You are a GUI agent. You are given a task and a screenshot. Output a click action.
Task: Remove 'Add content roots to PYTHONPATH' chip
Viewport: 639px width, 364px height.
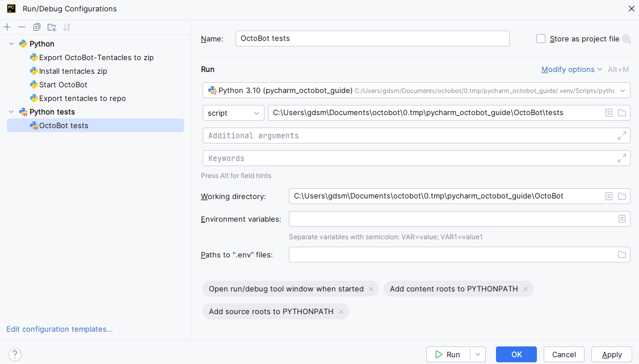526,289
